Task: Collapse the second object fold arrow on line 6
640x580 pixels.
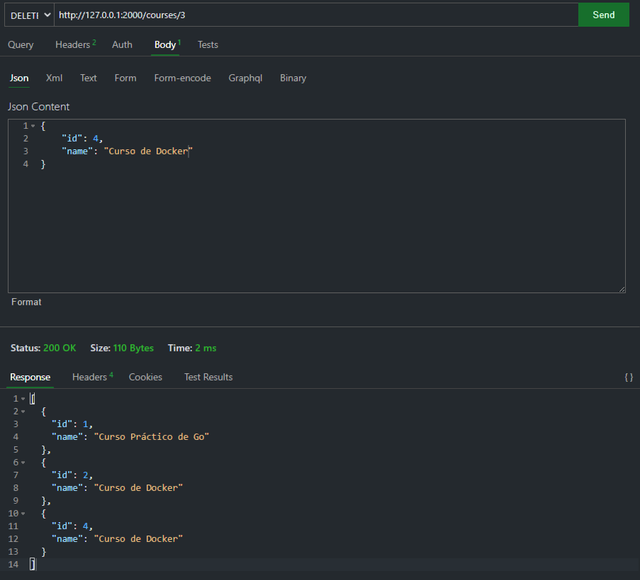Action: coord(23,462)
